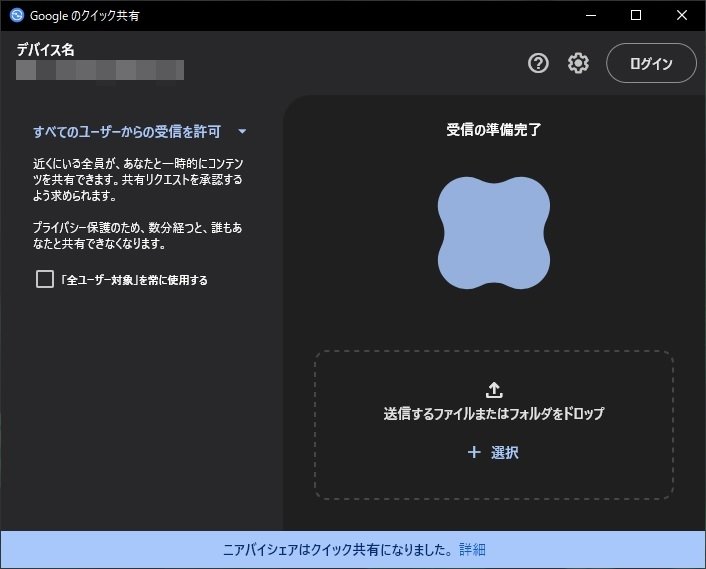This screenshot has height=569, width=706.
Task: Click the デバイス名 label
Action: coord(45,50)
